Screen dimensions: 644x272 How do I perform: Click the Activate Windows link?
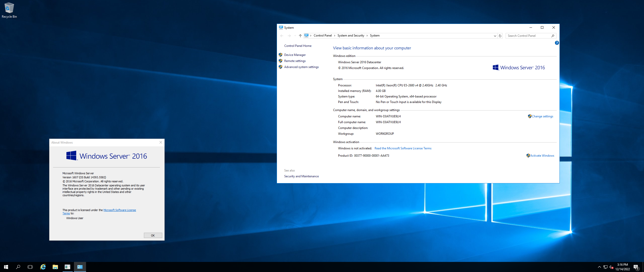click(x=542, y=156)
